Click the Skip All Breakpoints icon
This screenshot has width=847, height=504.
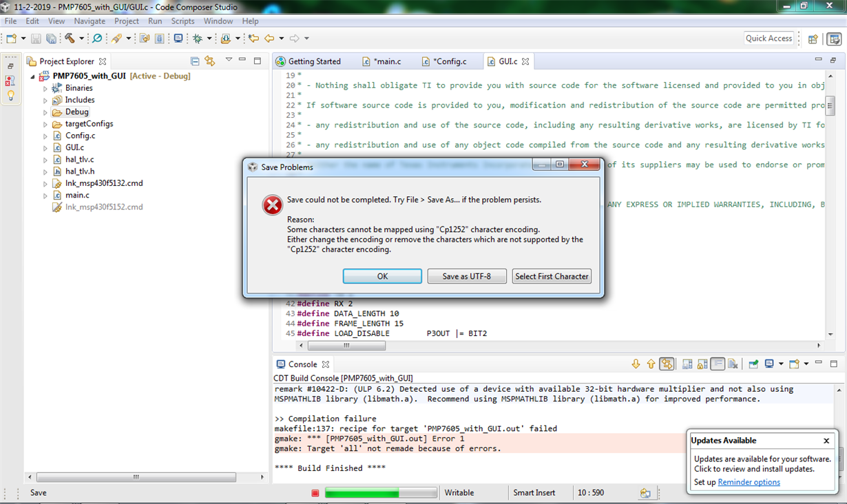click(97, 39)
